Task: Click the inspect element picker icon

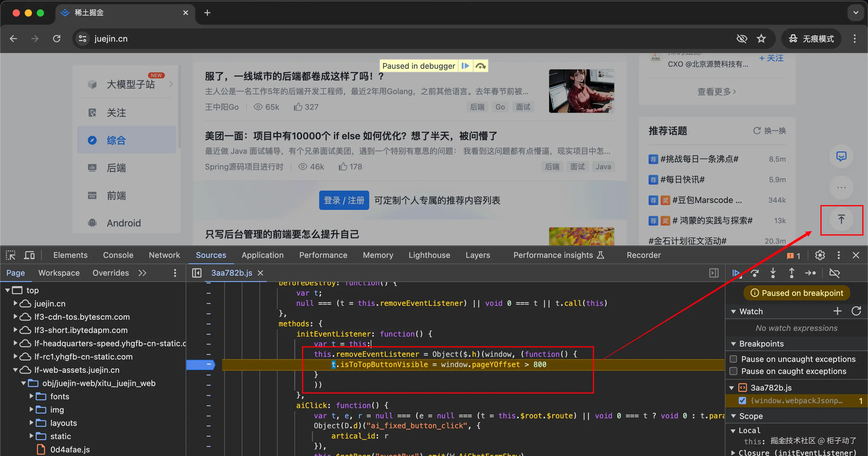Action: [x=11, y=255]
